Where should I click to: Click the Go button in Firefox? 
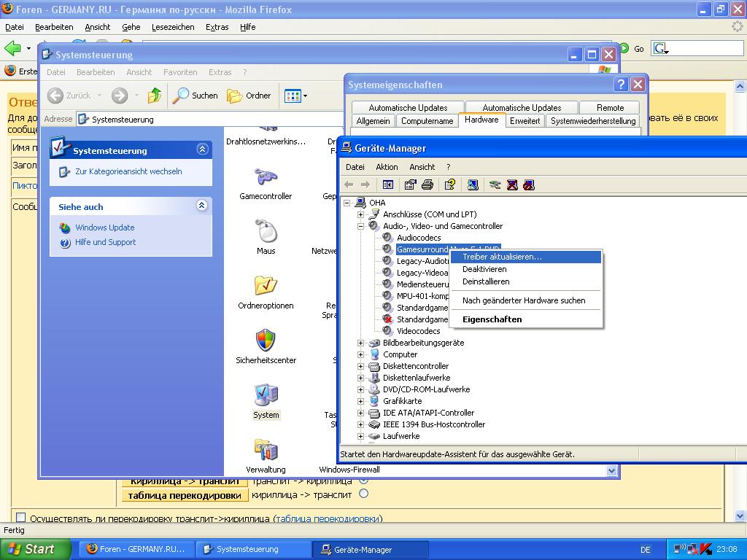click(632, 49)
